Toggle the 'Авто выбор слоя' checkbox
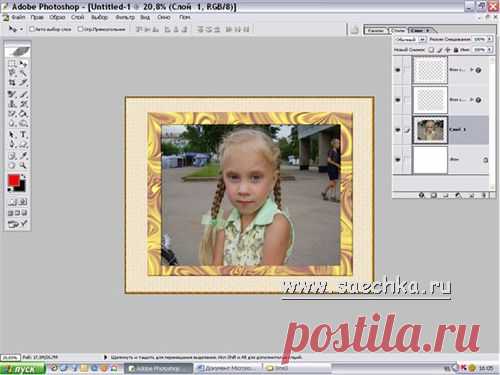 (x=32, y=29)
